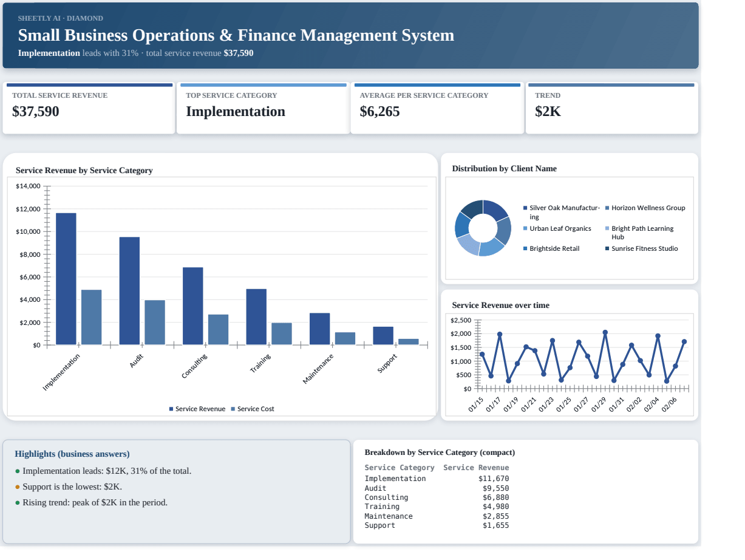This screenshot has width=745, height=560.
Task: Click the SHEETLY AI · DIAMOND label
Action: tap(61, 18)
